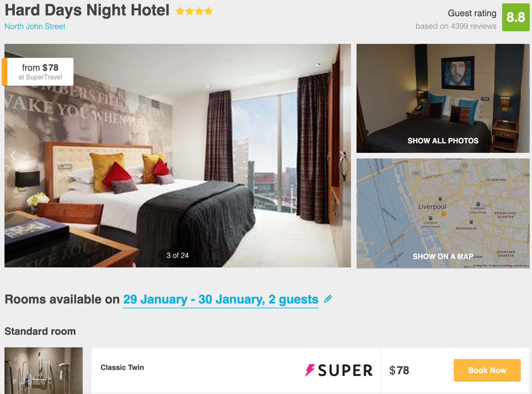Click the 8.8 guest rating badge
Image resolution: width=532 pixels, height=394 pixels.
[516, 17]
